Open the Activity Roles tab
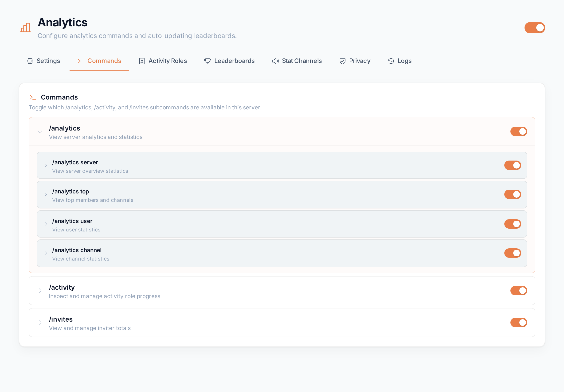Viewport: 564px width, 392px height. tap(163, 61)
